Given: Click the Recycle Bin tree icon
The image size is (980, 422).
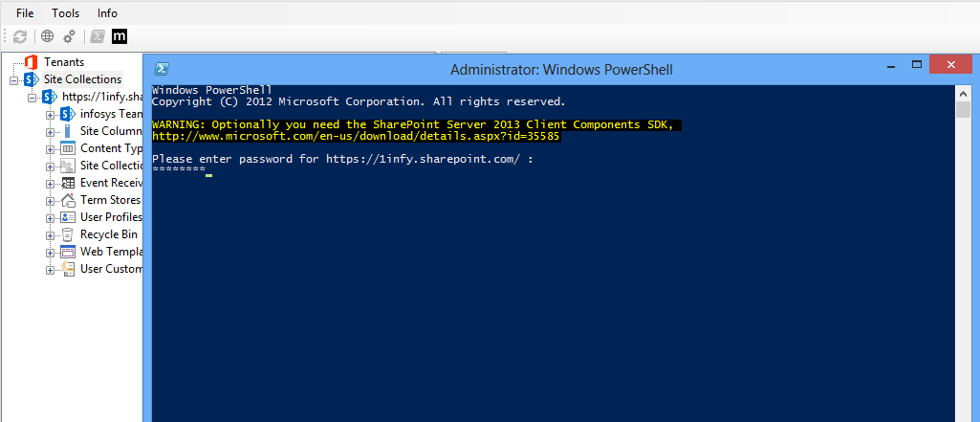Looking at the screenshot, I should (68, 234).
